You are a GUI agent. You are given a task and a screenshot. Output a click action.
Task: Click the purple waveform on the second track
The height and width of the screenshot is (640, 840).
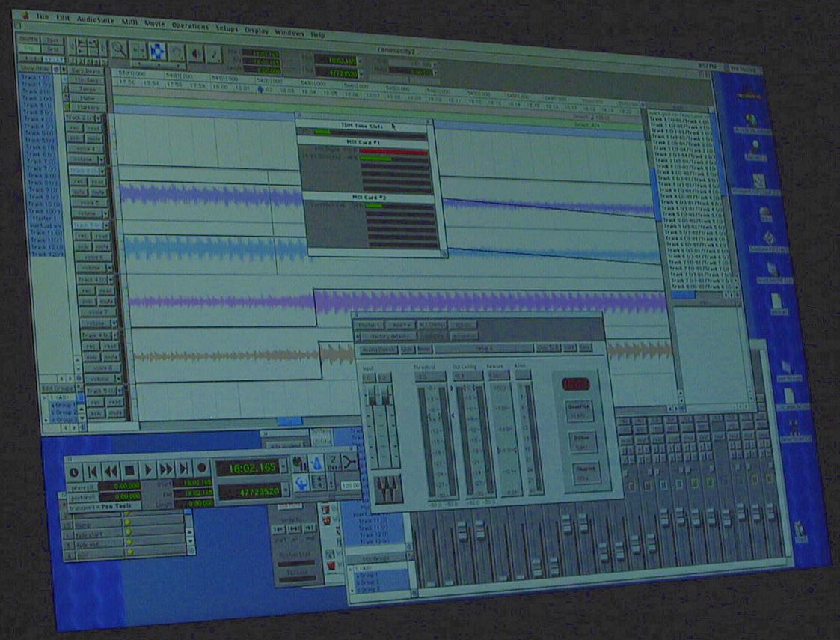click(212, 195)
